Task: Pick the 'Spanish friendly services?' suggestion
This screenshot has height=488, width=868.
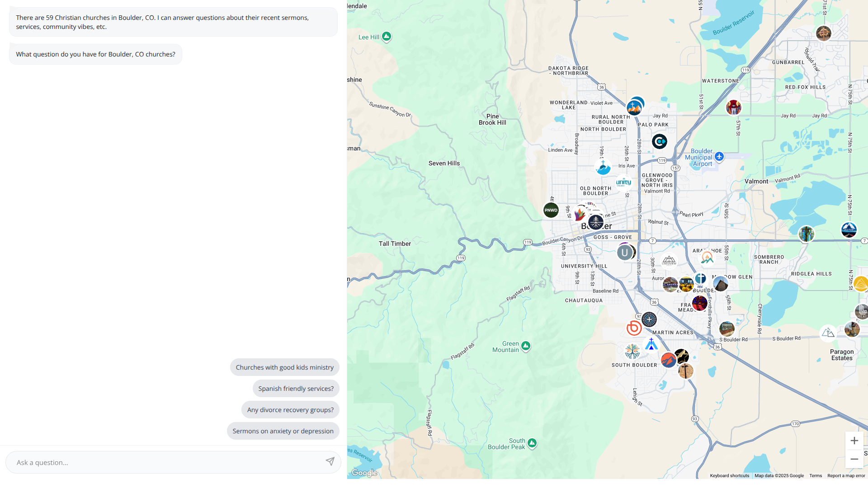Action: coord(296,389)
